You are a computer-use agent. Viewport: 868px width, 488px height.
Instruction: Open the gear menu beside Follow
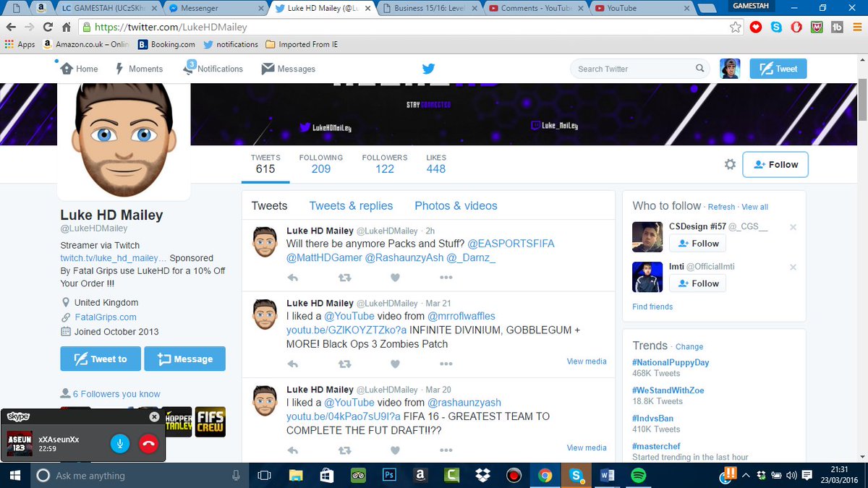point(730,165)
